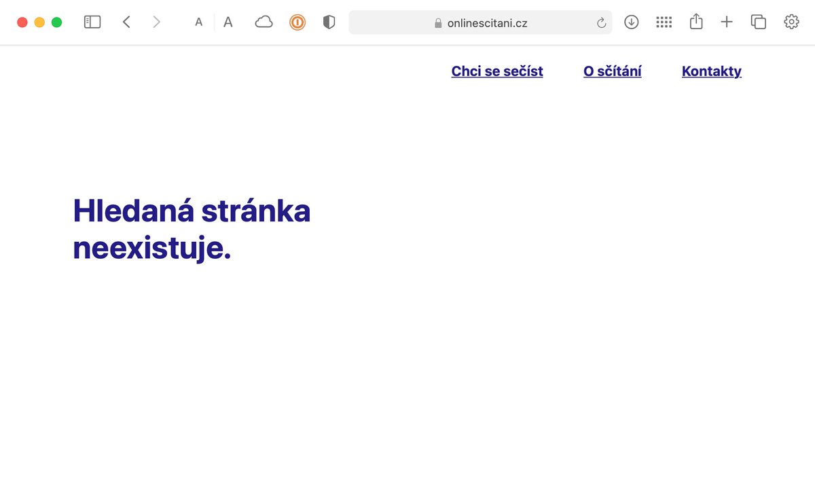Go to the 'Kontakty' page
The height and width of the screenshot is (504, 815).
pos(712,71)
